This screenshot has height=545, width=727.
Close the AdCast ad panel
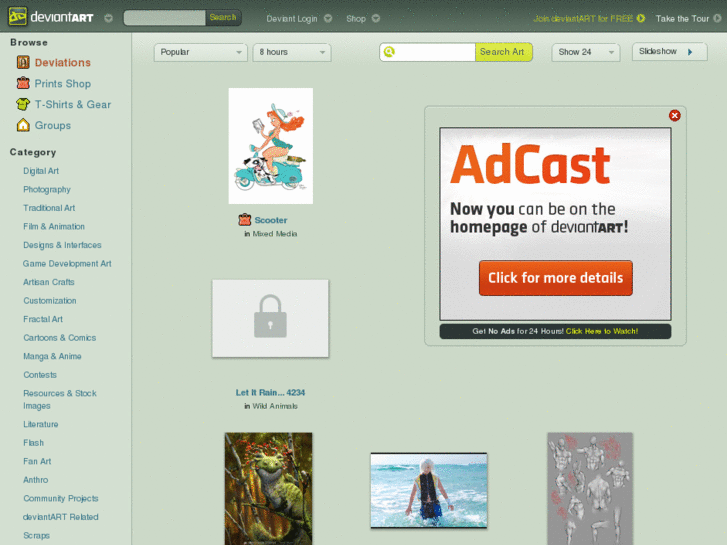pyautogui.click(x=675, y=115)
